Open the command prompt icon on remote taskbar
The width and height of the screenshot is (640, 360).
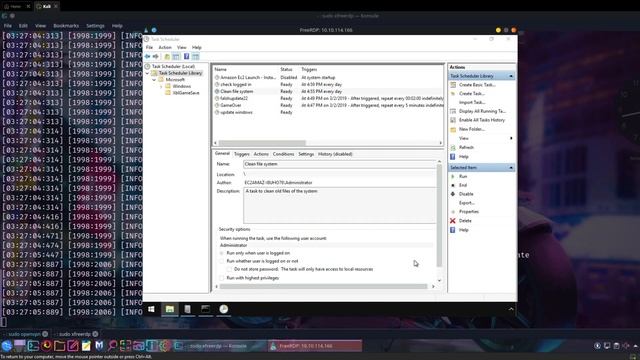coord(205,309)
